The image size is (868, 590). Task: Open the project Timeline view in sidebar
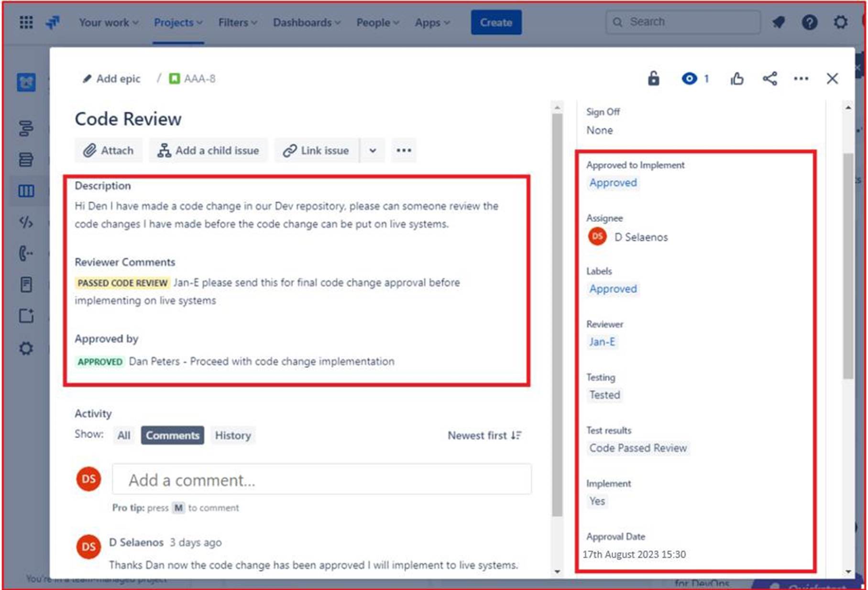26,129
